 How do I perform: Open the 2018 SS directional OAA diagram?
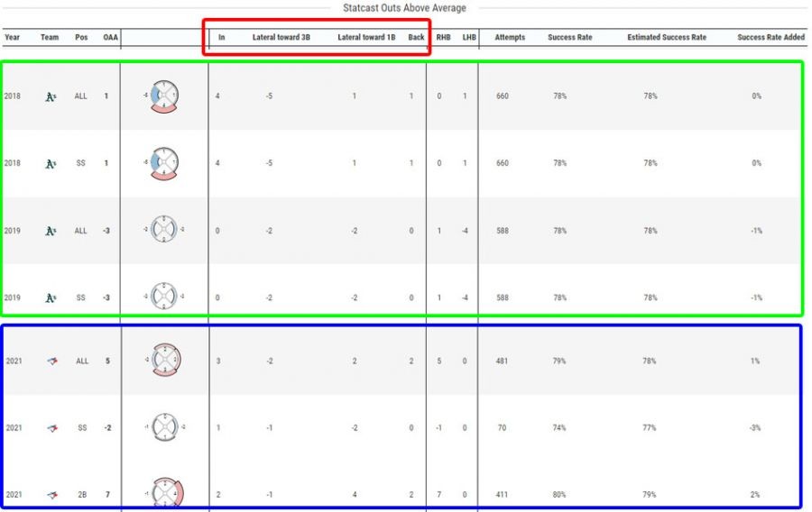pos(163,163)
